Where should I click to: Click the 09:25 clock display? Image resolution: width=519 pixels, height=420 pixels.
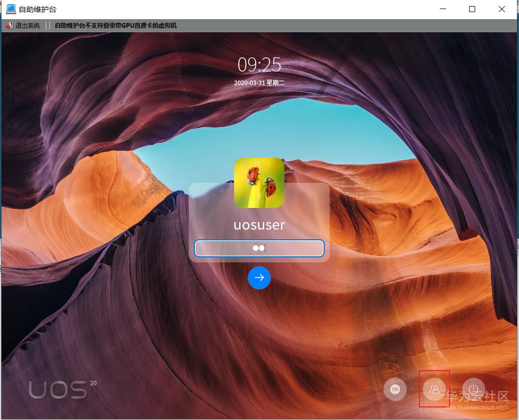[x=259, y=64]
